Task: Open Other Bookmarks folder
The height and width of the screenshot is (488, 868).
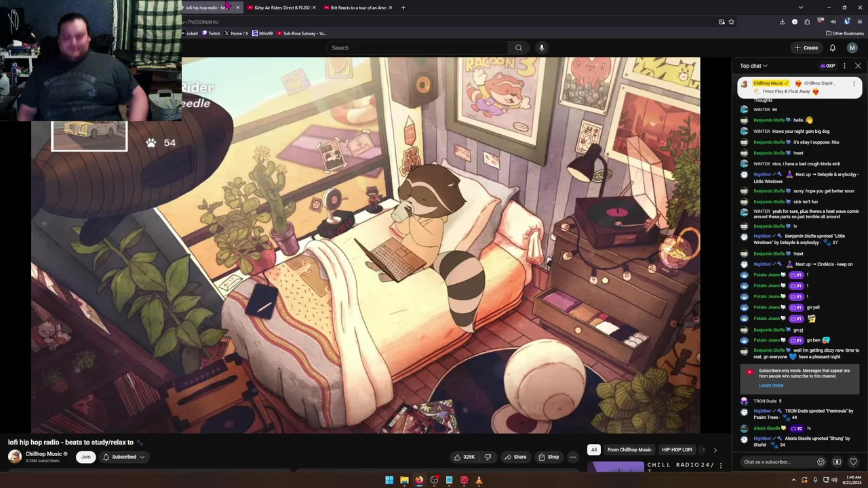Action: click(x=845, y=33)
